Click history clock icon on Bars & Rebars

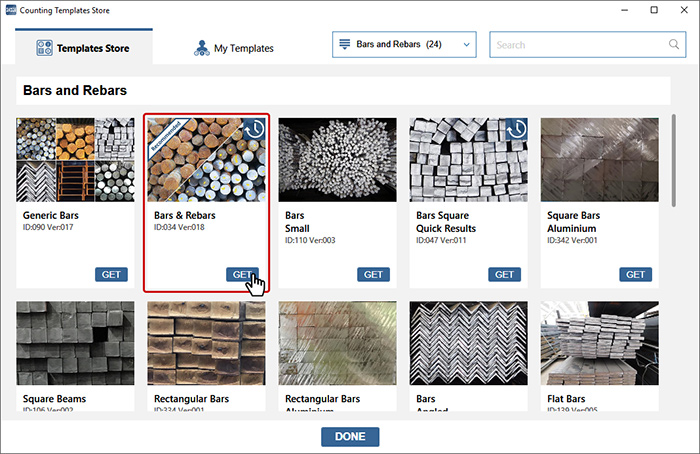point(254,129)
